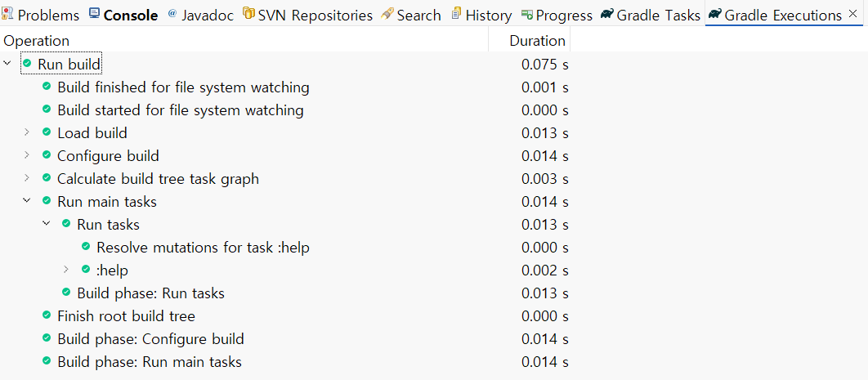Click the Console monitor icon
This screenshot has width=868, height=380.
[x=95, y=15]
